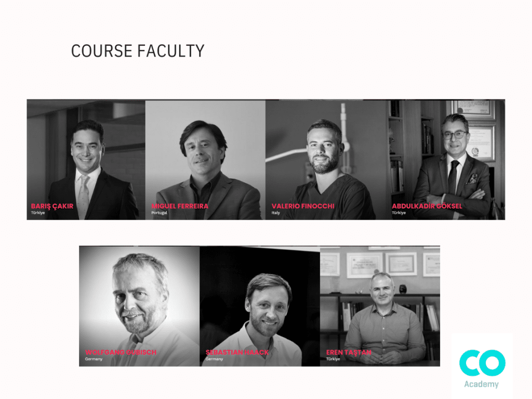
Task: Click the Portugal country caption
Action: (159, 212)
